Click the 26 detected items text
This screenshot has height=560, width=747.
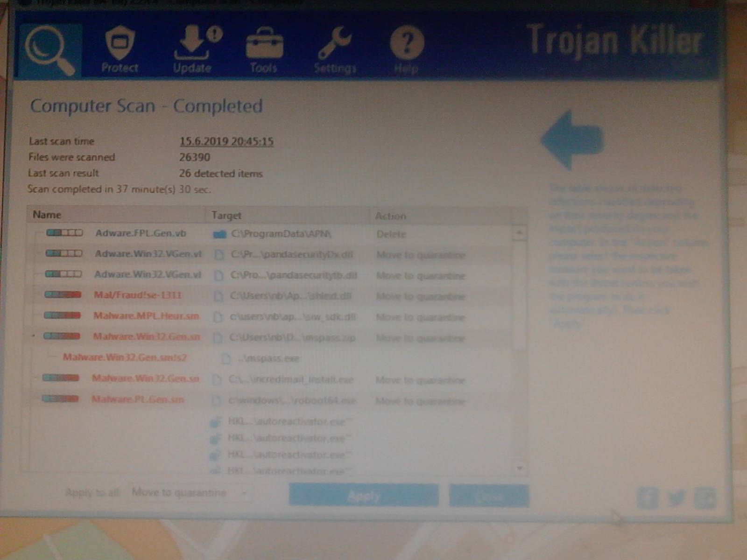coord(221,174)
